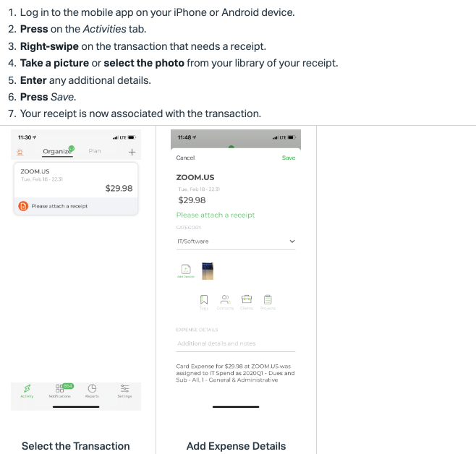Tap the plus icon beside Plan

coord(132,152)
